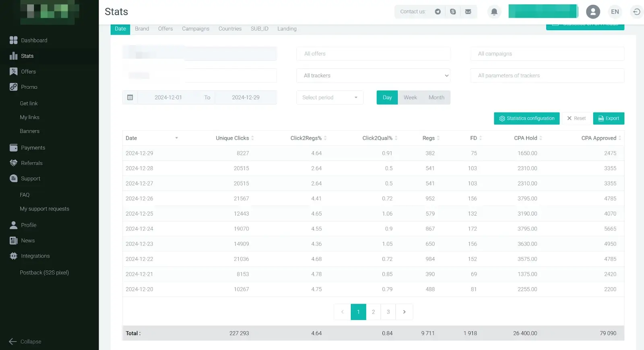Sort by FD column
644x350 pixels.
click(x=476, y=138)
